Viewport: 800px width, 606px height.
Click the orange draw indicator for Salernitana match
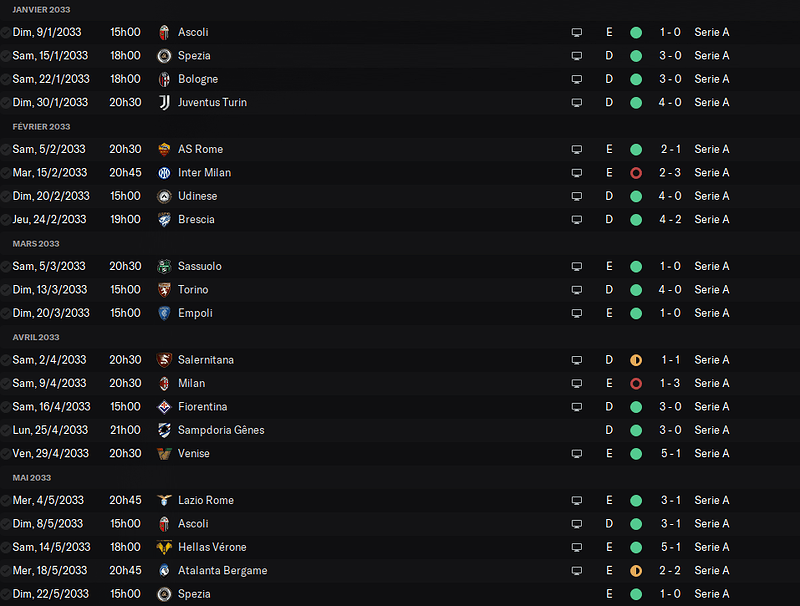click(636, 360)
